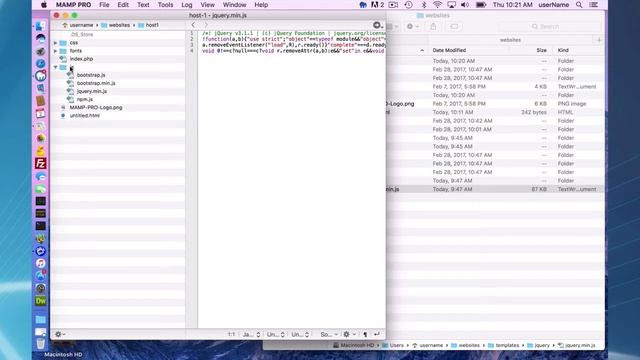Add a new Finder tab with plus
Viewport: 640px width, 360px height.
tap(599, 40)
